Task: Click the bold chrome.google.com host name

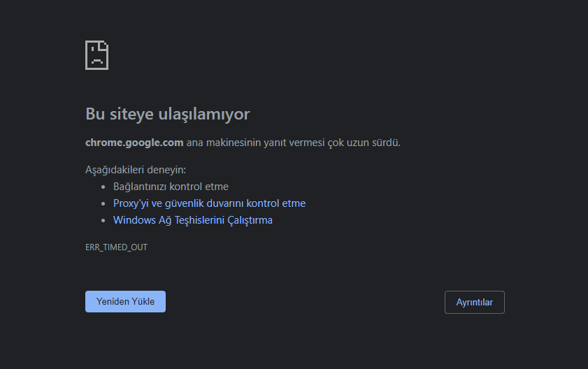Action: (134, 143)
